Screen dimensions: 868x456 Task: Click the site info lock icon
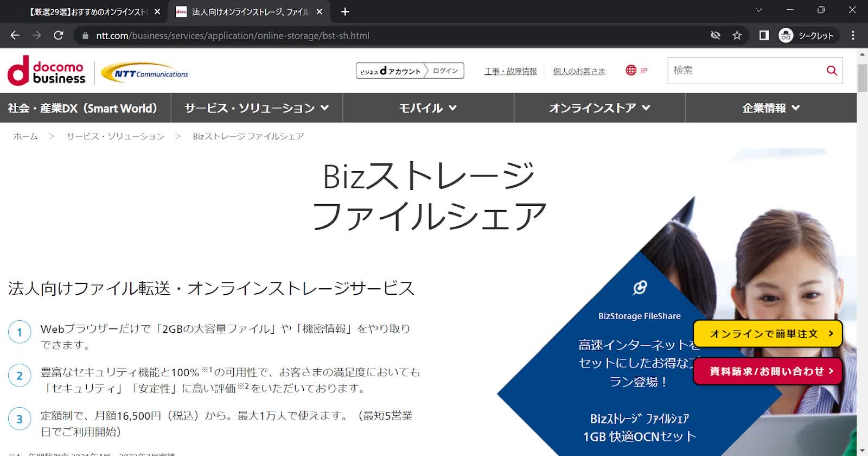coord(85,36)
